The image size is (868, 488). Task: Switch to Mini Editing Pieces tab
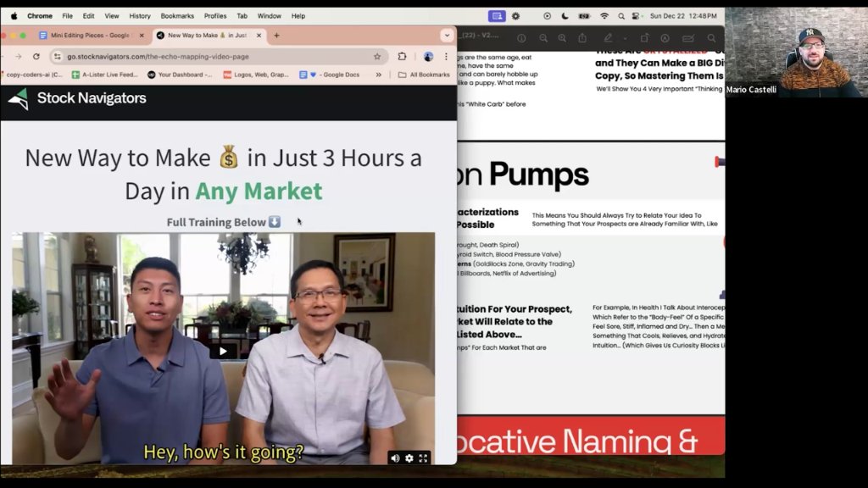(92, 36)
